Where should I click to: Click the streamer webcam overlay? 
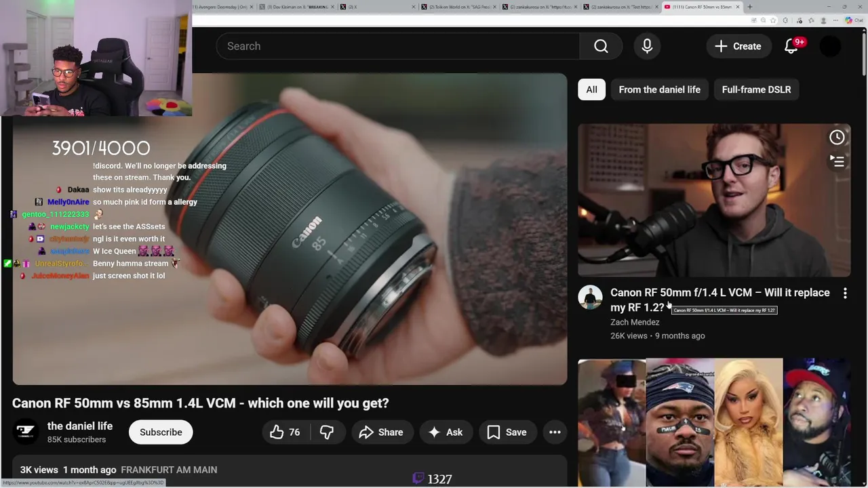click(x=96, y=58)
